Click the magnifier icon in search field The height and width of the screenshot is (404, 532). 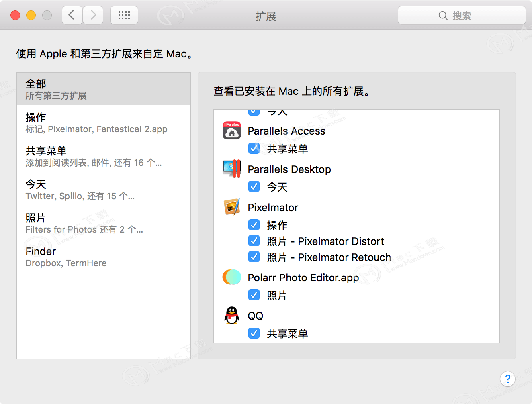(443, 16)
